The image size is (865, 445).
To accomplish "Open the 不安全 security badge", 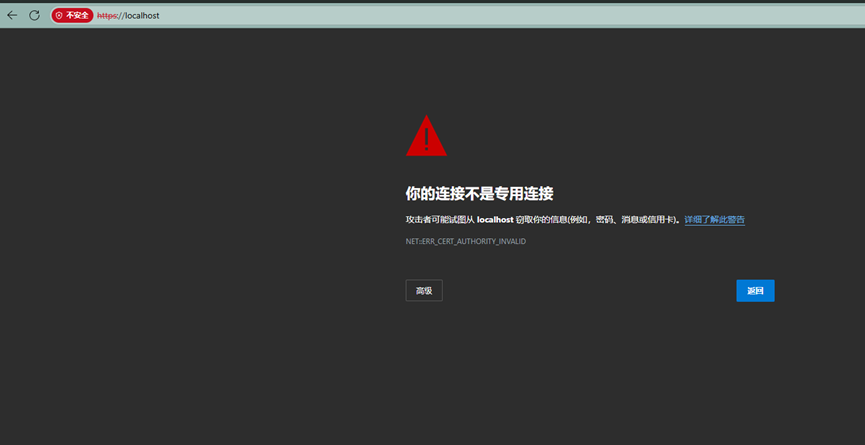I will click(72, 15).
